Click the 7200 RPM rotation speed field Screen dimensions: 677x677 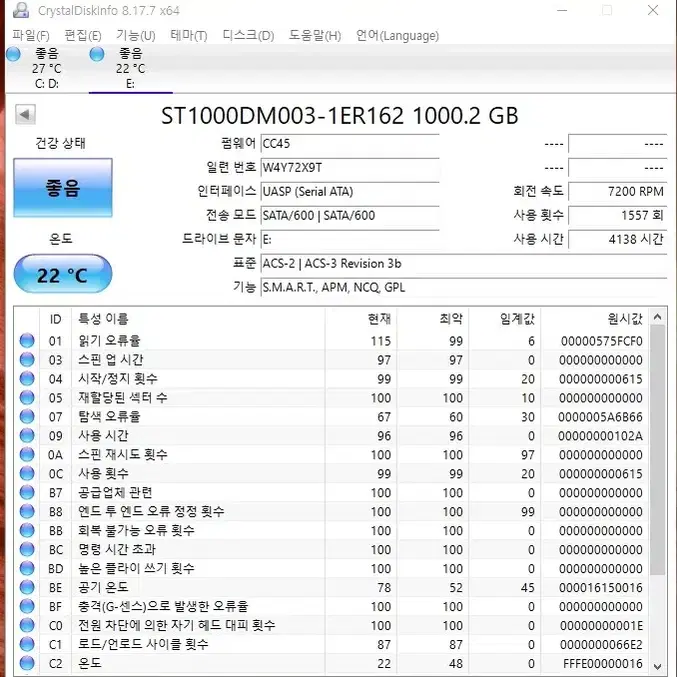click(x=618, y=191)
